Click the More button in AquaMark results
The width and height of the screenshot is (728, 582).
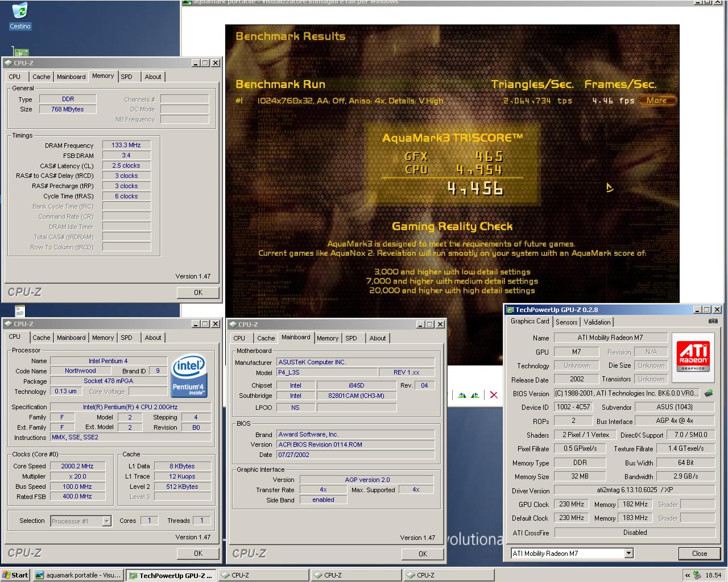[x=657, y=101]
